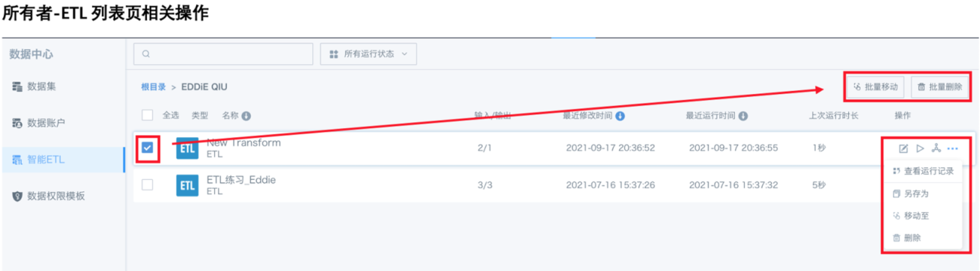Run New Transform with play icon
The image size is (980, 271).
(x=920, y=148)
